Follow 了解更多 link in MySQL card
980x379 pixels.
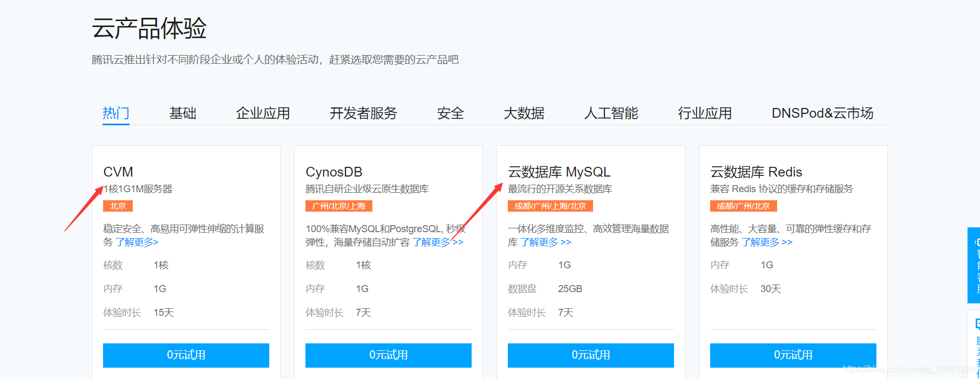click(x=546, y=242)
